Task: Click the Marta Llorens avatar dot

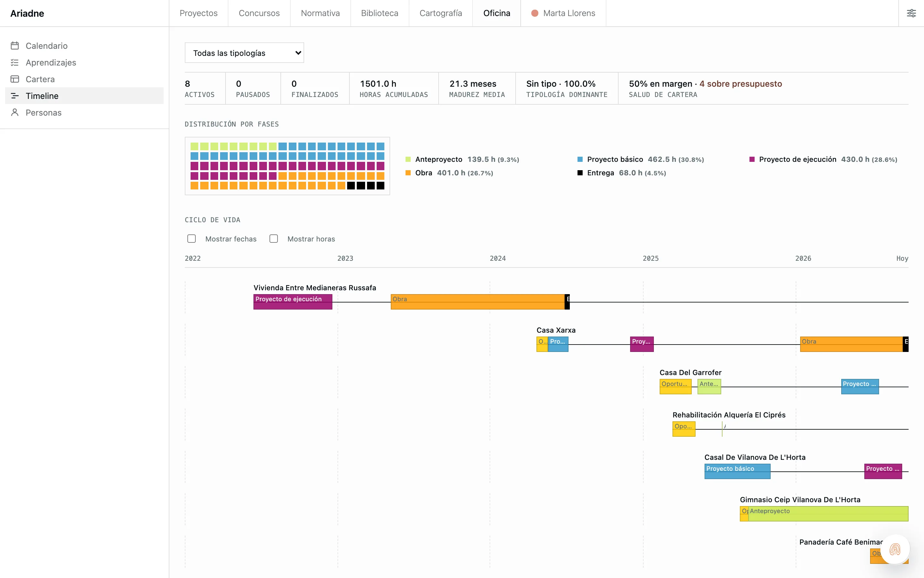Action: 535,13
